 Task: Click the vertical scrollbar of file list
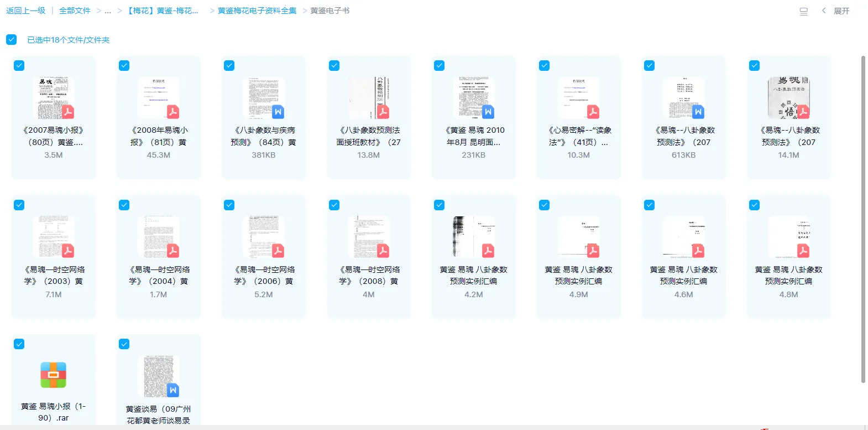863,219
